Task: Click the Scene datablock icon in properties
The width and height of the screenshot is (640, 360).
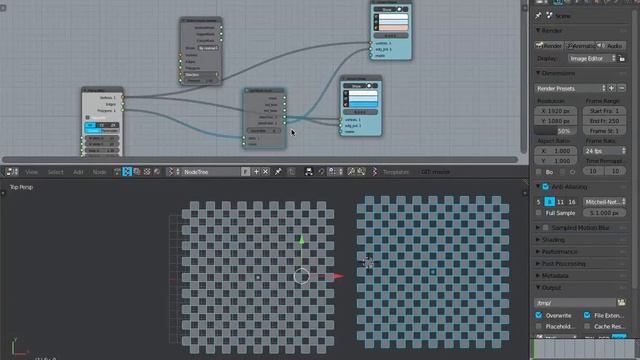Action: [549, 16]
